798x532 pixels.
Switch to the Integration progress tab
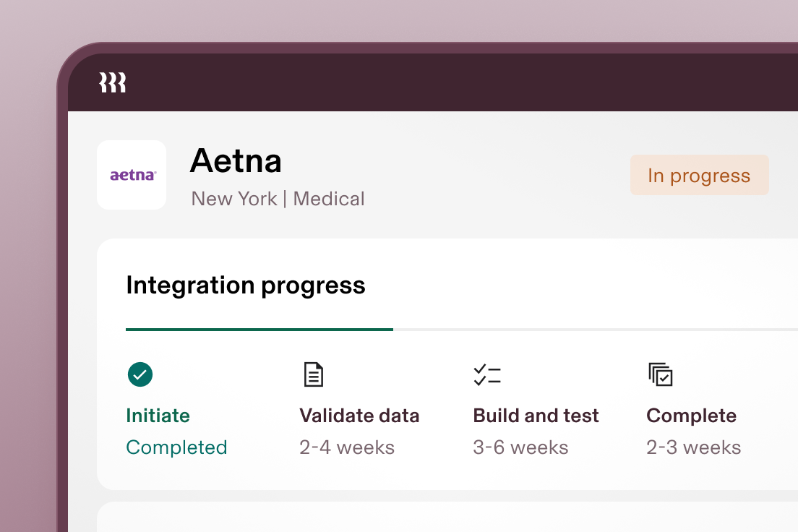tap(246, 285)
